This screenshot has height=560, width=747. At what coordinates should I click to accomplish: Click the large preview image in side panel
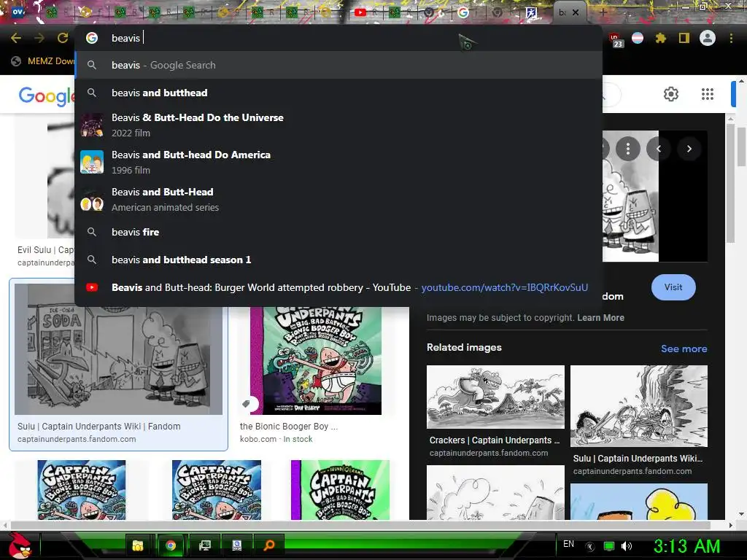[x=631, y=196]
